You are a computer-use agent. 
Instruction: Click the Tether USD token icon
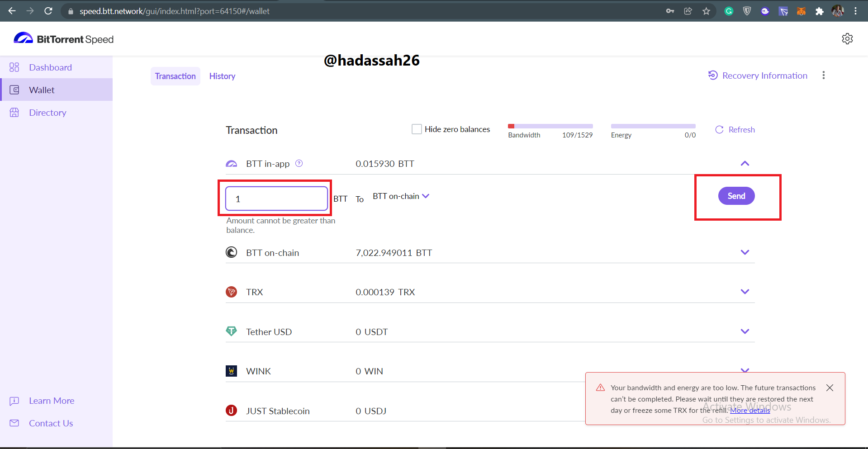coord(231,331)
